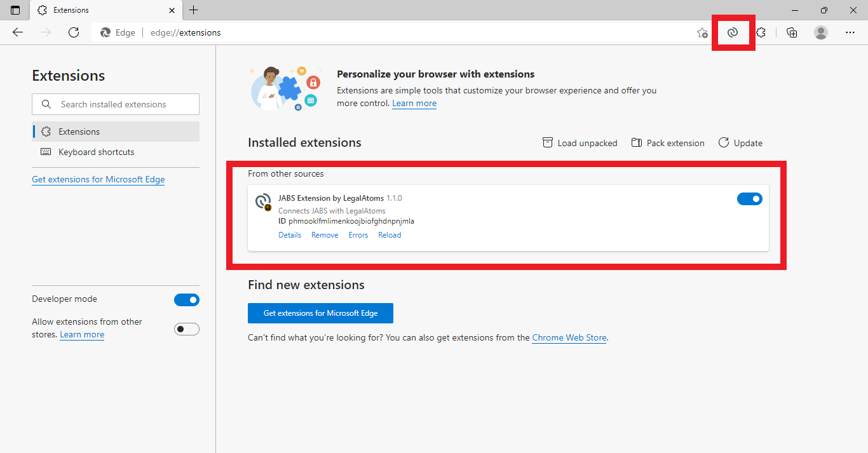Click Reload on the JABS Extension

(390, 234)
